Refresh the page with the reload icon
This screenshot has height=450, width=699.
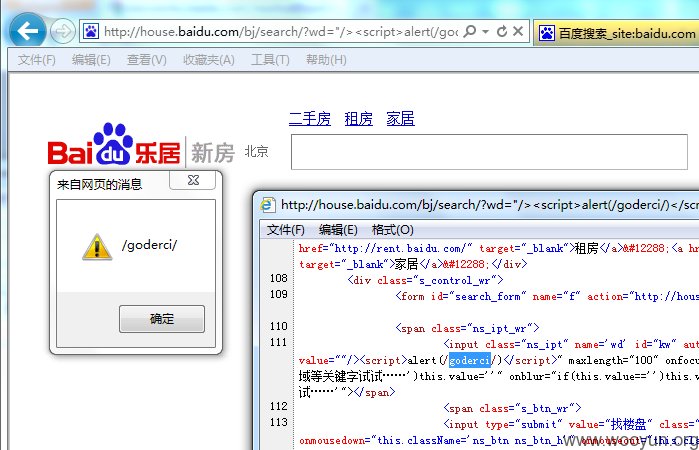coord(502,31)
